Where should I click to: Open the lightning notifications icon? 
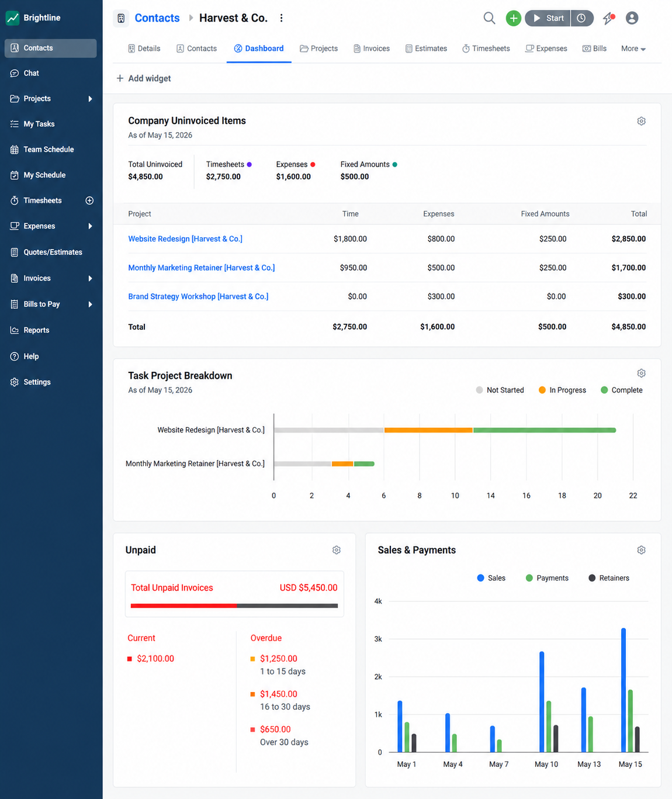[608, 18]
